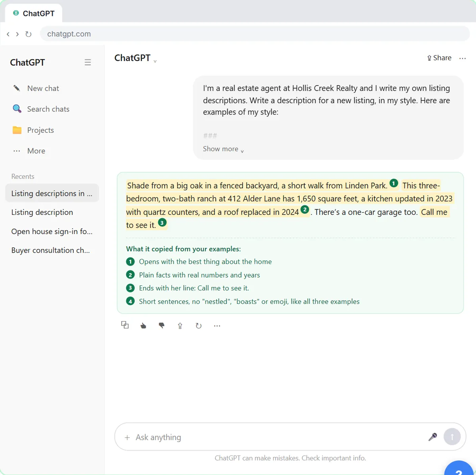Screen dimensions: 476x475
Task: Click the thumbs down icon
Action: click(x=161, y=326)
